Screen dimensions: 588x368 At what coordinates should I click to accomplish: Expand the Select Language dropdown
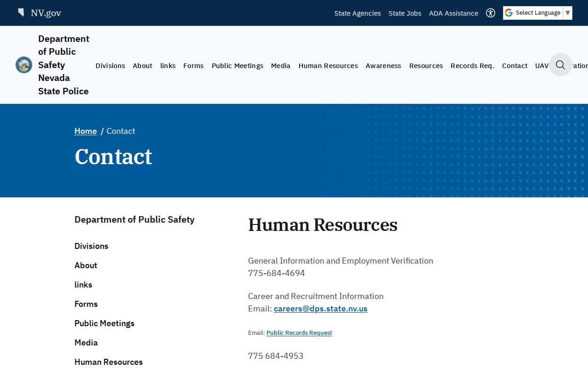[x=537, y=13]
